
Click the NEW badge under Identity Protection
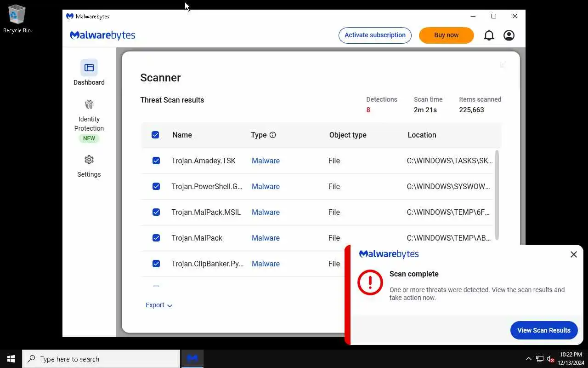click(x=89, y=138)
